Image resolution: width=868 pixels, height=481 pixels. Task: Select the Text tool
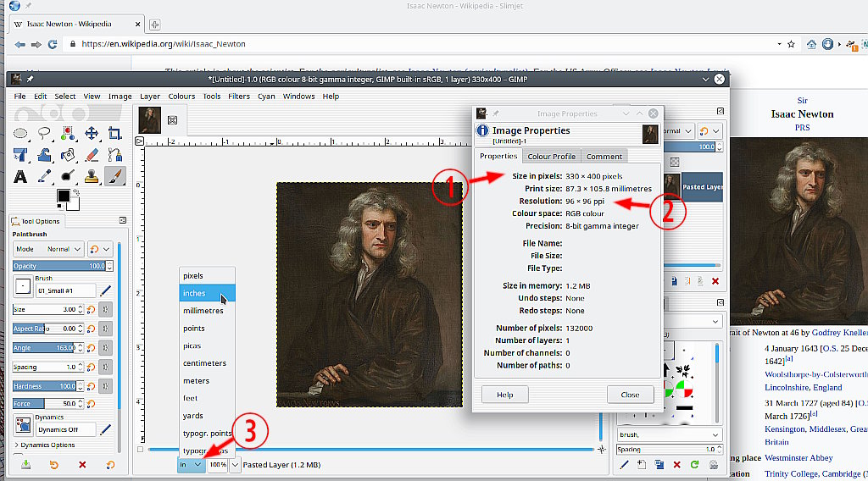(21, 176)
